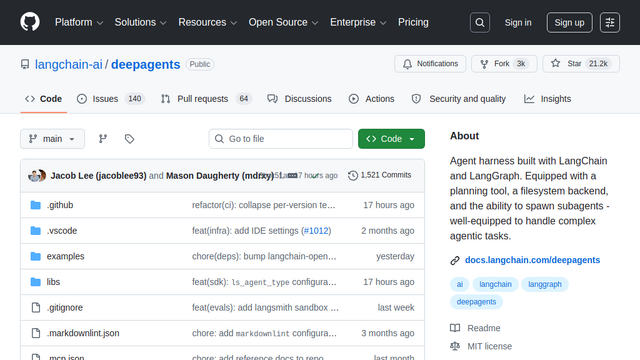Select the fork icon
The width and height of the screenshot is (640, 360).
484,64
